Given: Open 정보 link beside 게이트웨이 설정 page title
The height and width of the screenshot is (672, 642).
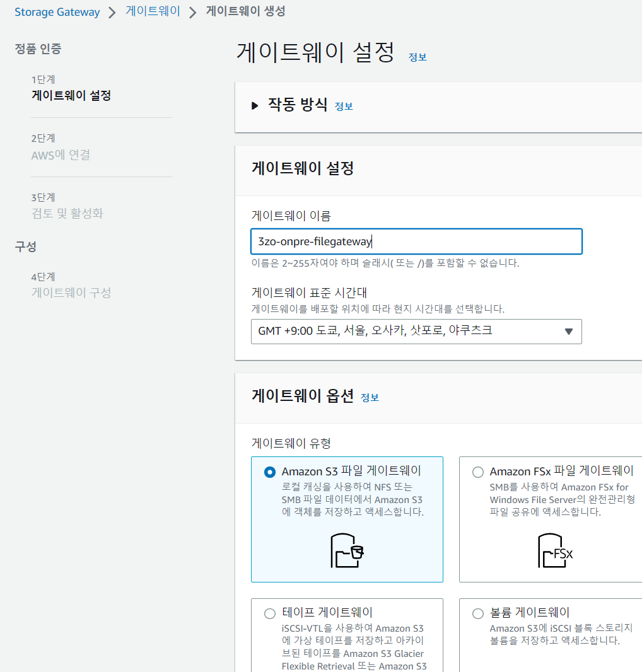Looking at the screenshot, I should [417, 57].
